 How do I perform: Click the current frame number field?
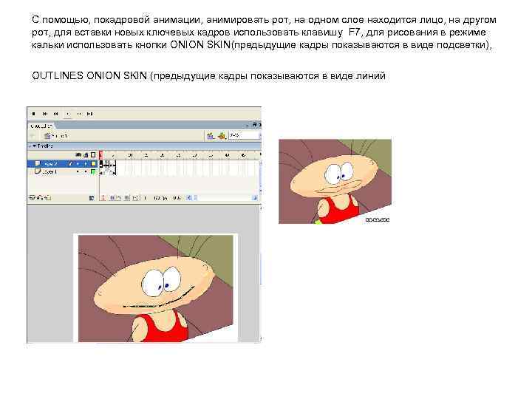[146, 198]
